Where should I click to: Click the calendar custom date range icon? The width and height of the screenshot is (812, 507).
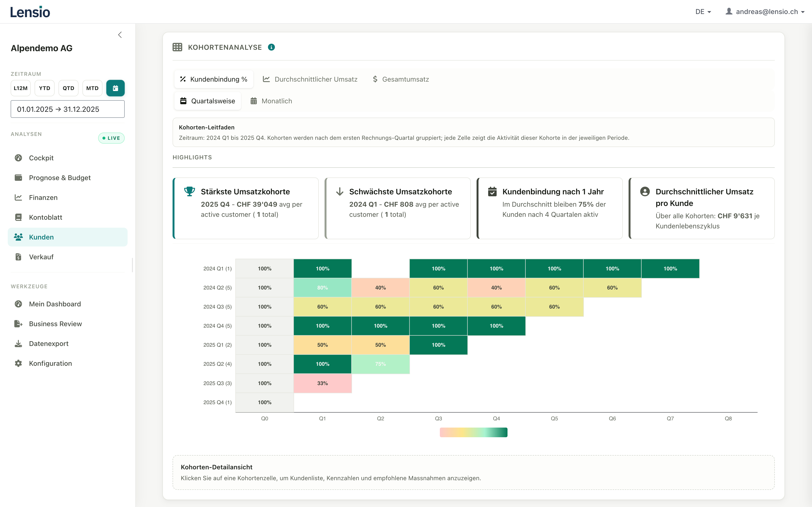click(116, 88)
